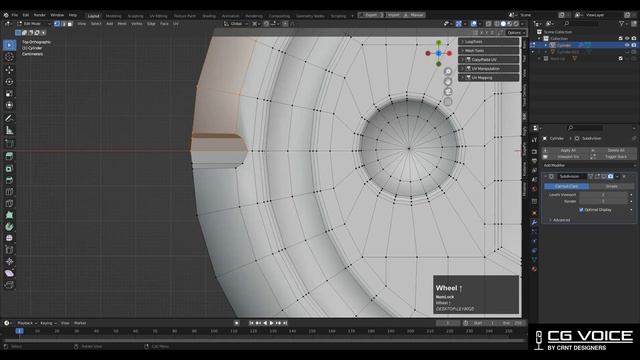640x360 pixels.
Task: Open the Material properties tab
Action: tap(534, 269)
